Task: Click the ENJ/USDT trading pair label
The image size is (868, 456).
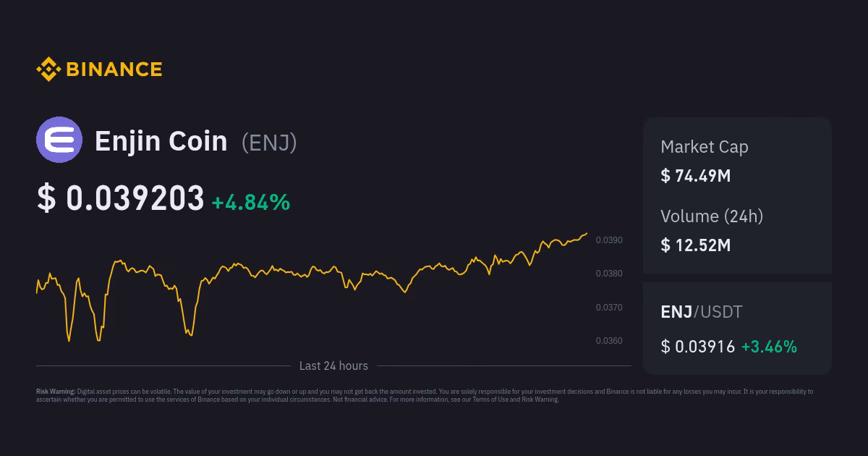Action: [x=701, y=312]
